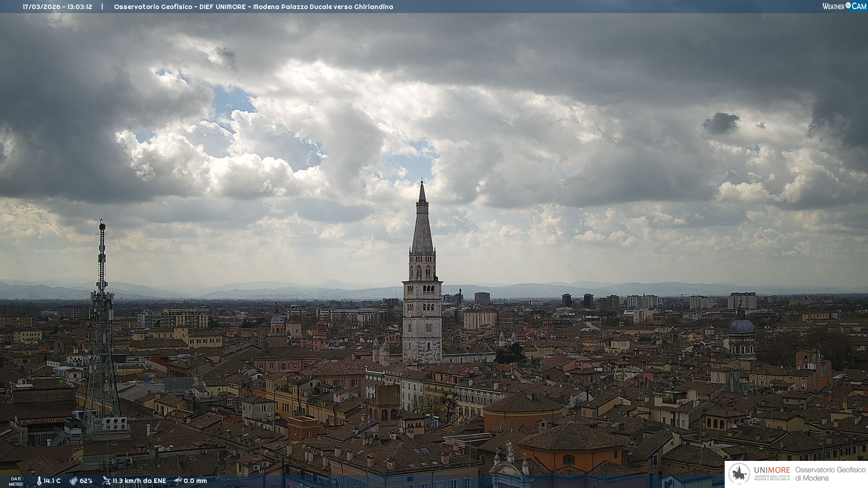The height and width of the screenshot is (488, 868).
Task: Click the rain umbrella precipitation icon
Action: pyautogui.click(x=178, y=481)
